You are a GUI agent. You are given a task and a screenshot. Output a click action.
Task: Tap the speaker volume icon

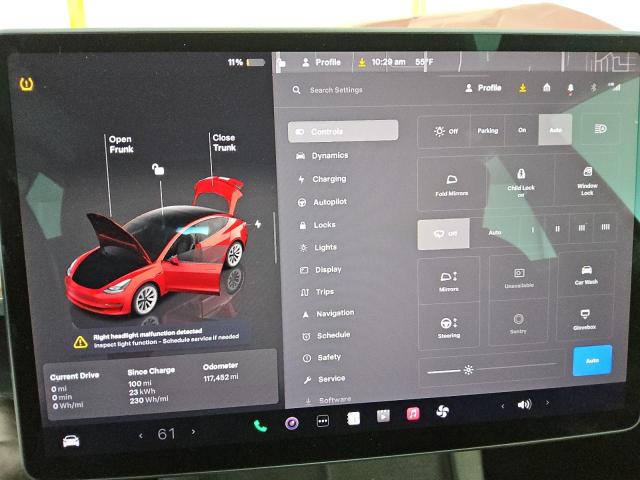[x=524, y=404]
